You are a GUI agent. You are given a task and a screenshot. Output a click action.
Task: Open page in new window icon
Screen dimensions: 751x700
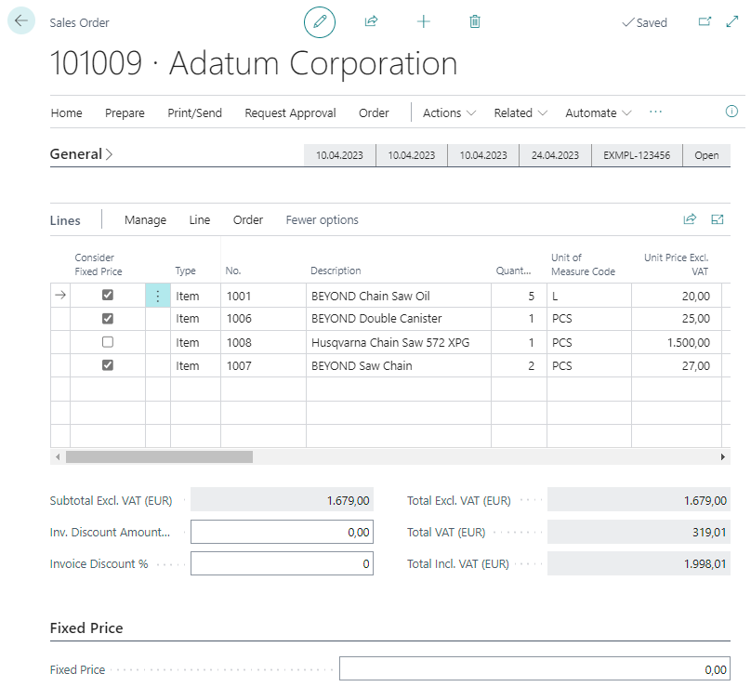(705, 21)
